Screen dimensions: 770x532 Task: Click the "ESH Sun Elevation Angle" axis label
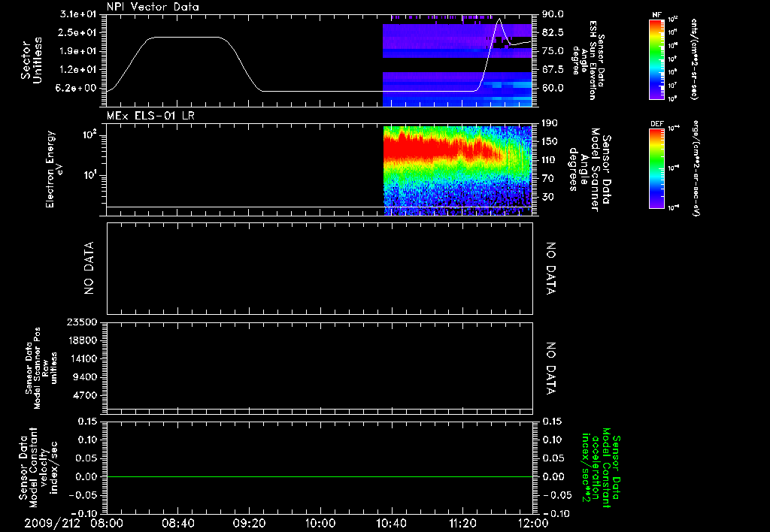[x=588, y=60]
